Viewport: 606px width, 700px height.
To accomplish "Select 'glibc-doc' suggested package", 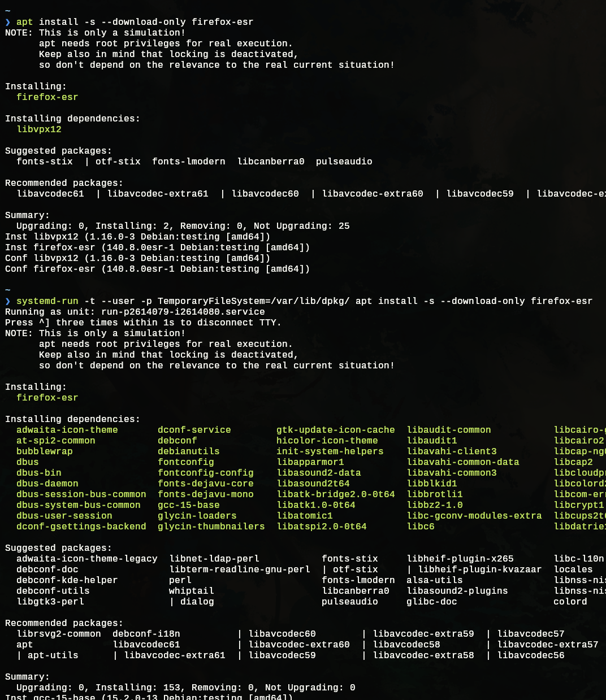I will 432,602.
